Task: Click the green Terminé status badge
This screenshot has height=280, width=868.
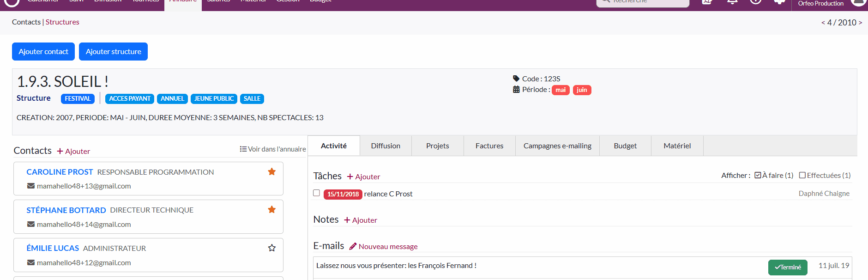Action: 788,267
